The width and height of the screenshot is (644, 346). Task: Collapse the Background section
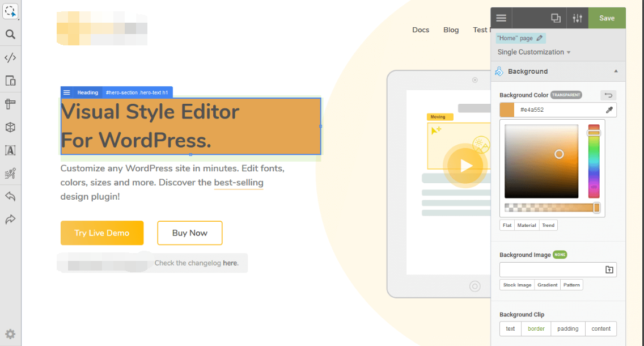[x=616, y=71]
